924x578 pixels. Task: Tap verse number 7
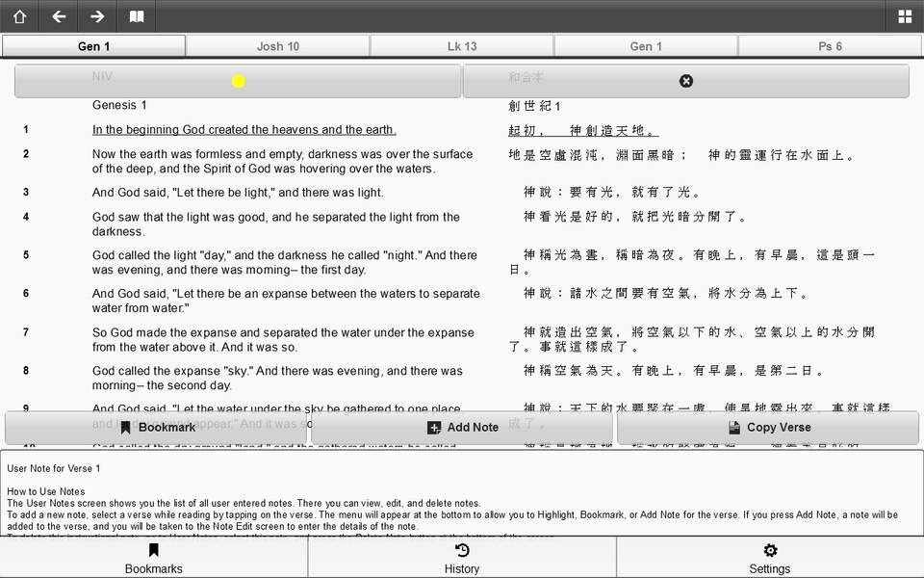pyautogui.click(x=26, y=332)
